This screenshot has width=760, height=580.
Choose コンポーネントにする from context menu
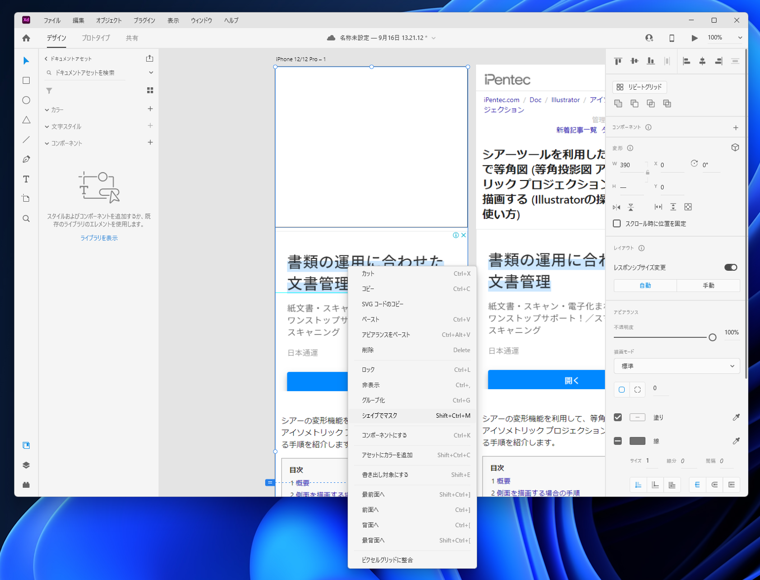click(x=412, y=435)
